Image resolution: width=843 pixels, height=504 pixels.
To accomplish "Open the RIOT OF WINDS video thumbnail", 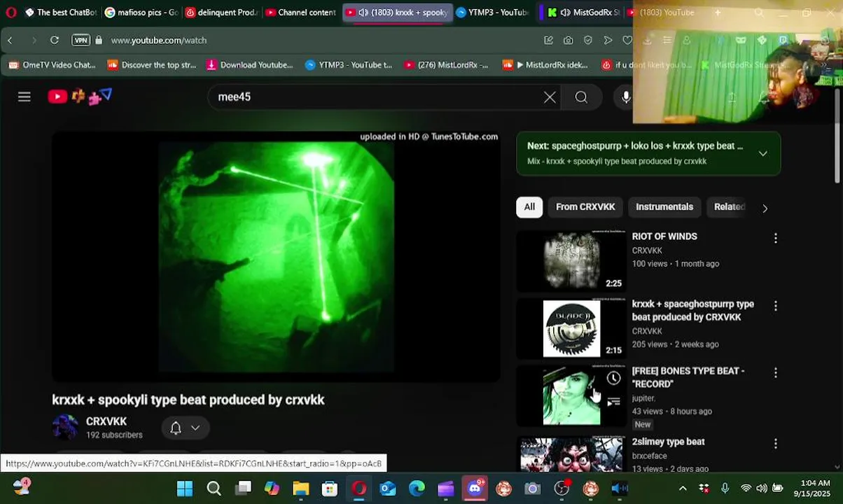I will pyautogui.click(x=571, y=260).
